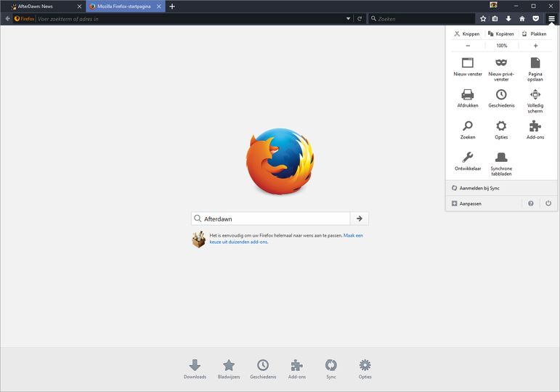Toggle Volledig scherm in menu panel
The image size is (560, 392).
click(535, 101)
